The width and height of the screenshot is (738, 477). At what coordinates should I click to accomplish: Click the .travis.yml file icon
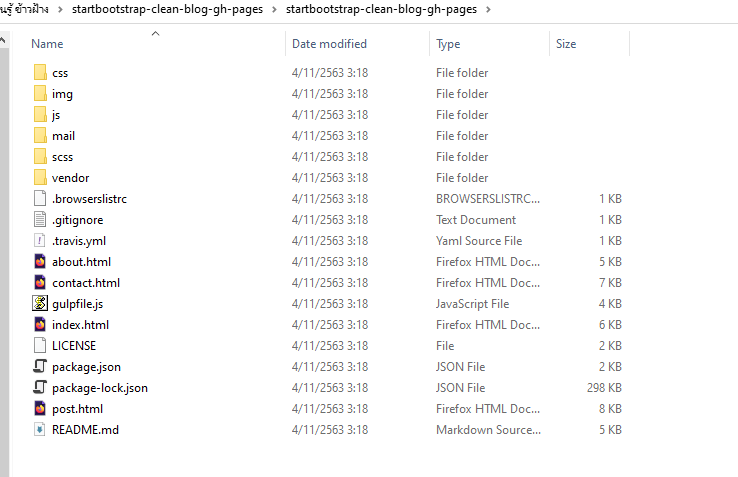pyautogui.click(x=40, y=241)
